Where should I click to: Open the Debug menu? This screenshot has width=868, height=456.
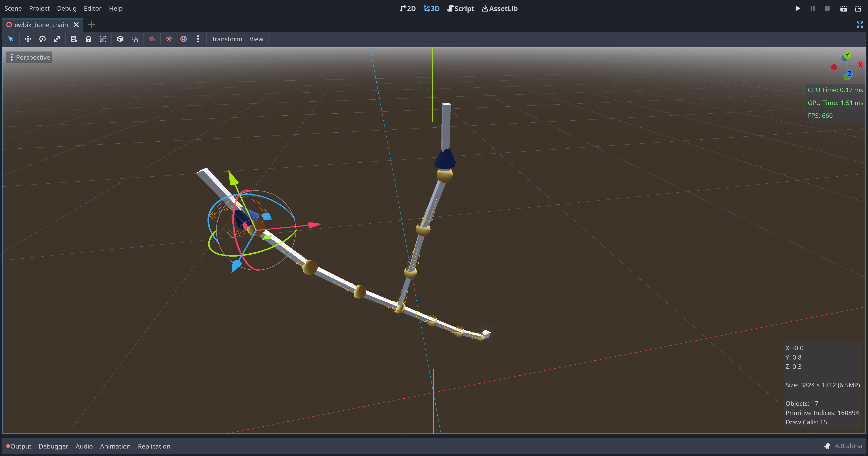coord(67,8)
